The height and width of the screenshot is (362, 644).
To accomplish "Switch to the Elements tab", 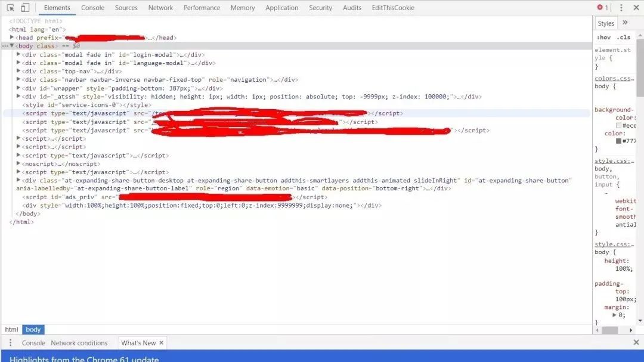I will pyautogui.click(x=57, y=8).
